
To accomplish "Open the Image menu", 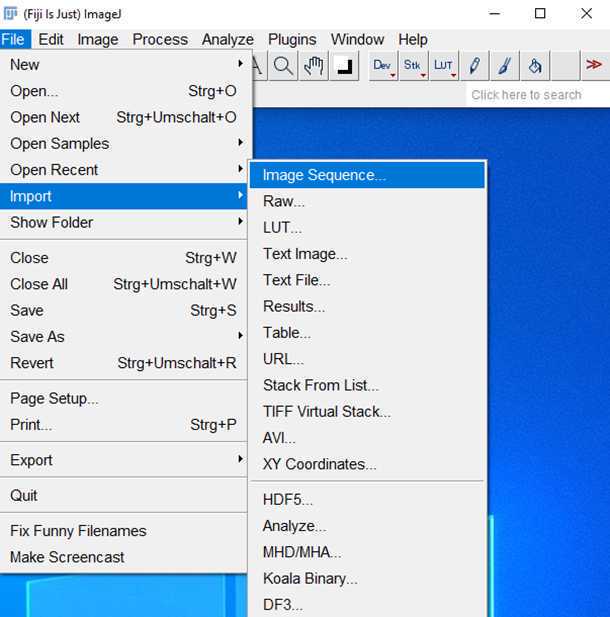I will click(x=98, y=39).
